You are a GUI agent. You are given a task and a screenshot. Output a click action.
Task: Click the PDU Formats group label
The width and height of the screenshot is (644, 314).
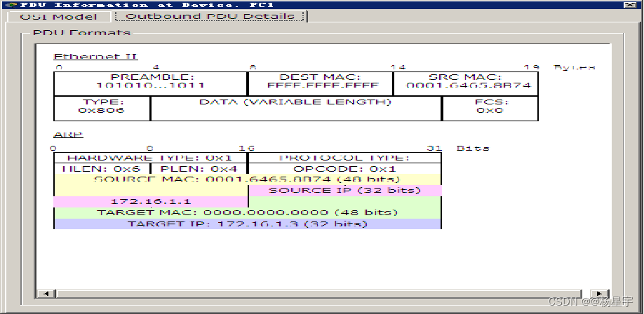[x=81, y=32]
